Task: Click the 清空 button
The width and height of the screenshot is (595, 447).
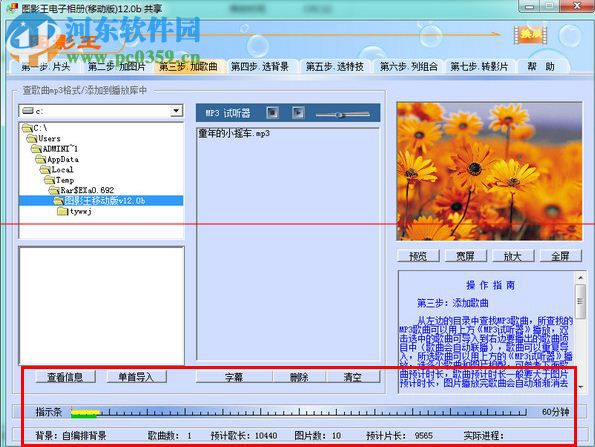Action: tap(353, 377)
